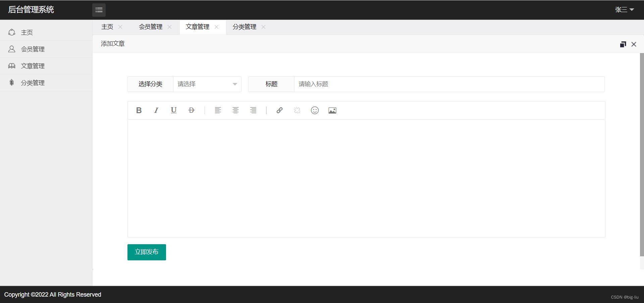Click the book icon beside 文章管理

click(x=12, y=66)
